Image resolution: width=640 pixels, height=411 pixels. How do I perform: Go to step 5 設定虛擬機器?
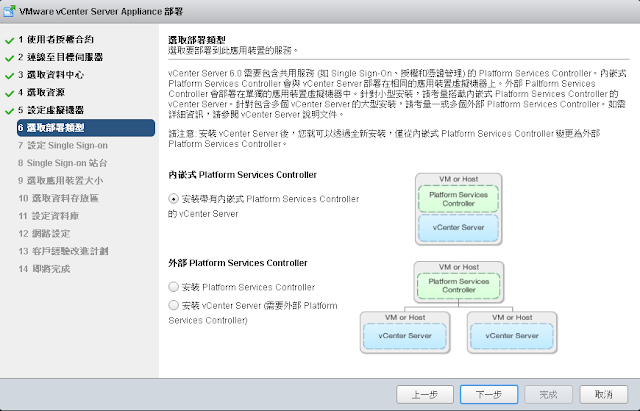(51, 110)
